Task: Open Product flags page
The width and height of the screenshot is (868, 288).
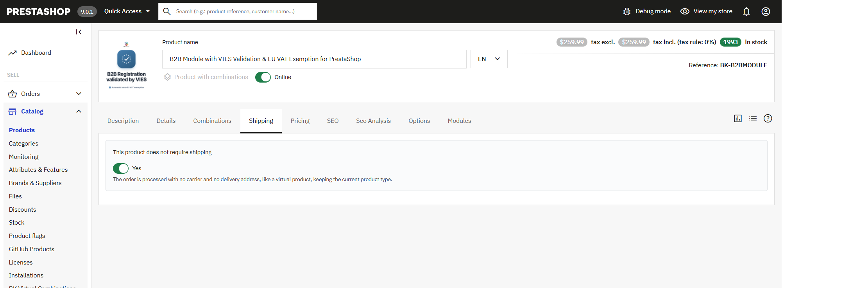Action: [27, 236]
